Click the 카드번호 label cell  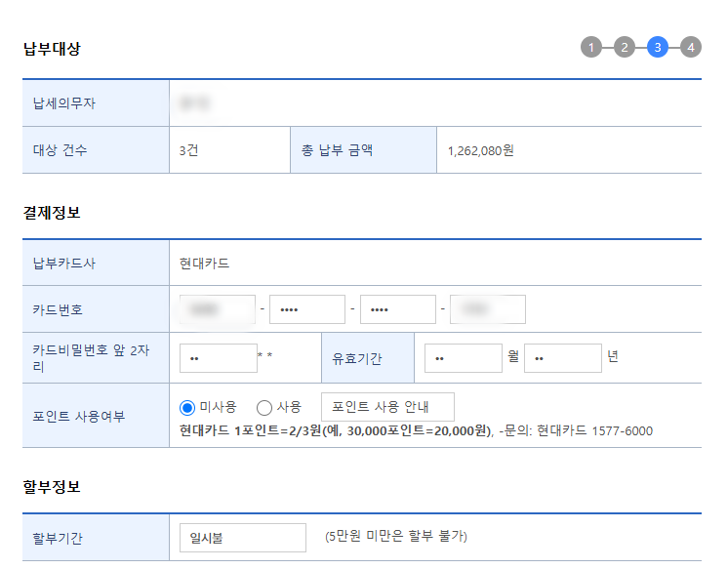[96, 309]
